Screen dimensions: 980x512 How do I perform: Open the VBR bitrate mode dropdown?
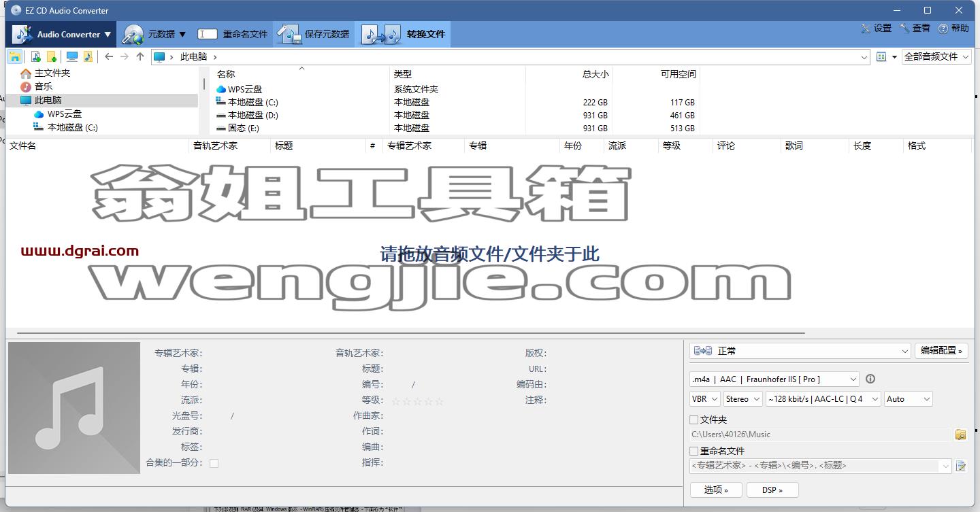point(705,399)
